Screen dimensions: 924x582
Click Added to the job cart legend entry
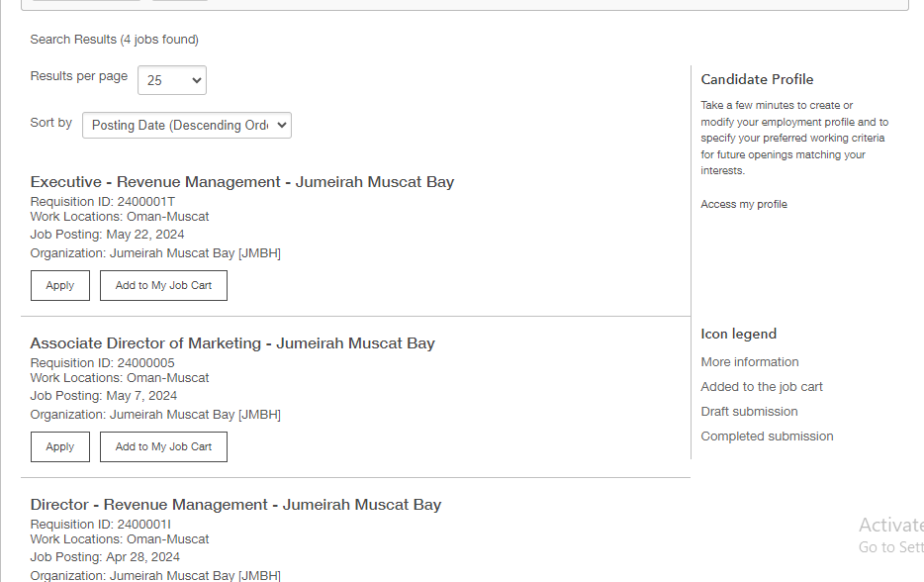[762, 387]
